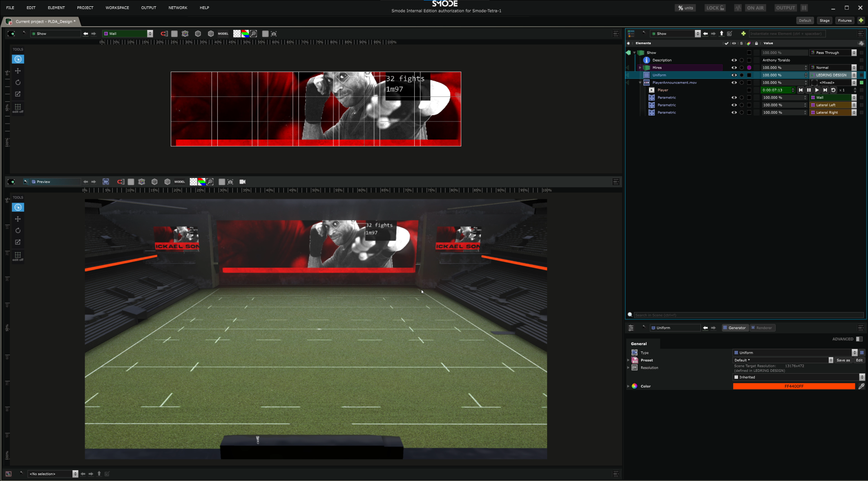Viewport: 868px width, 481px height.
Task: Click the Save as preset button
Action: (x=843, y=361)
